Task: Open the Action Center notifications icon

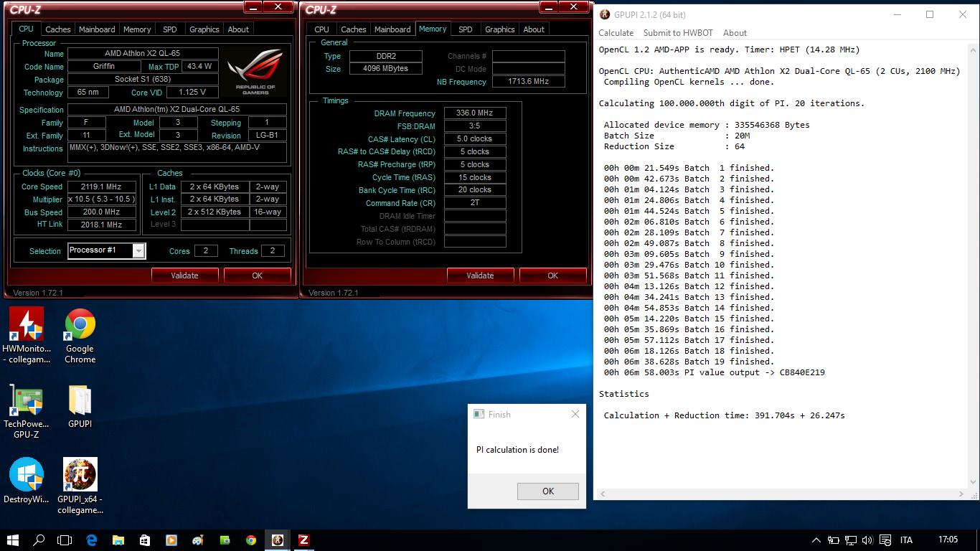Action: (885, 540)
